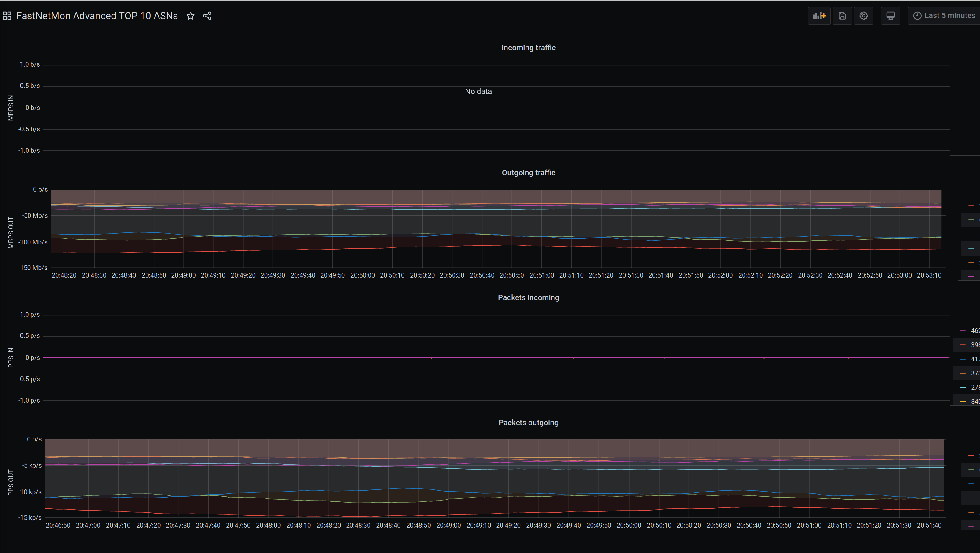
Task: Click the share dashboard icon
Action: [x=207, y=16]
